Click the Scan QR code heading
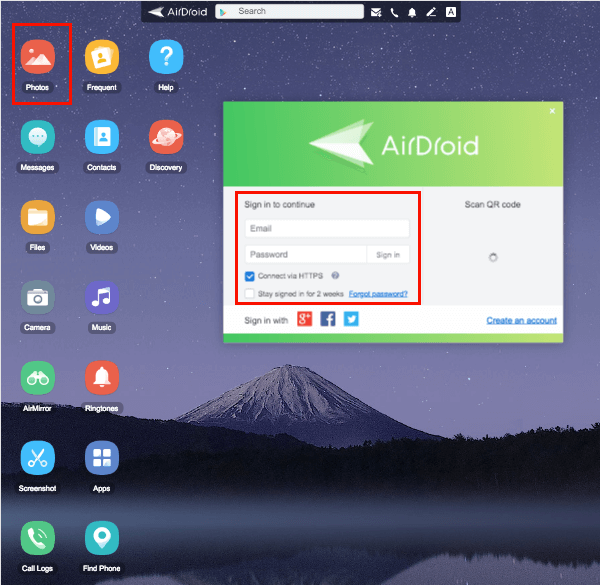The height and width of the screenshot is (585, 600). pos(492,205)
